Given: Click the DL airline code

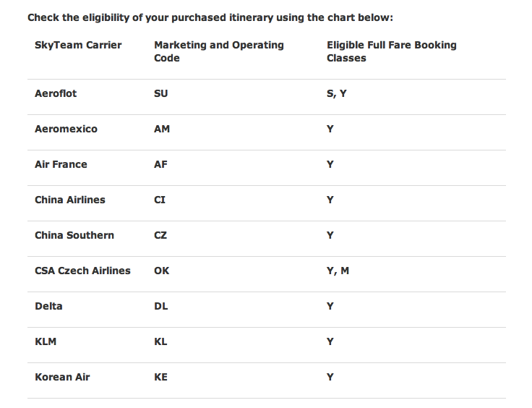Looking at the screenshot, I should pos(161,306).
